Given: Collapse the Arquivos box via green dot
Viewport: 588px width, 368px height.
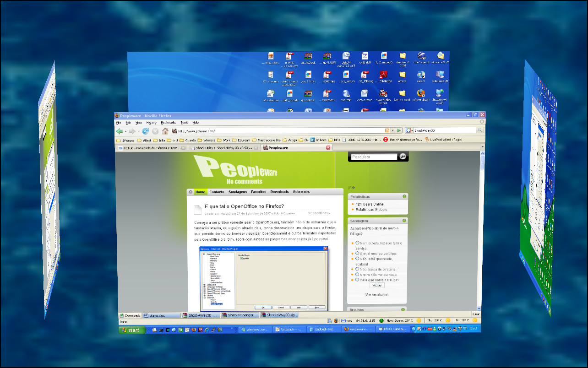Looking at the screenshot, I should tap(403, 309).
